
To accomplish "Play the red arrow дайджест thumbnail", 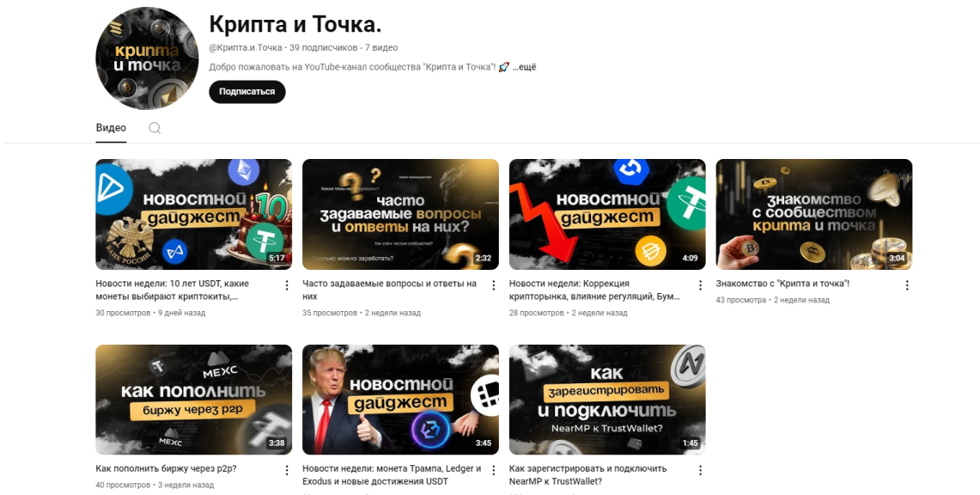I will [x=607, y=214].
